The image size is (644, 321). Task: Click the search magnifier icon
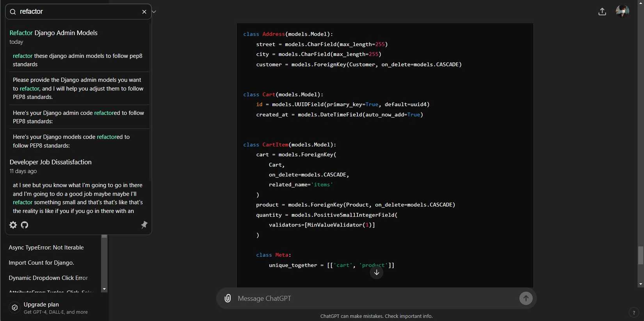click(13, 12)
